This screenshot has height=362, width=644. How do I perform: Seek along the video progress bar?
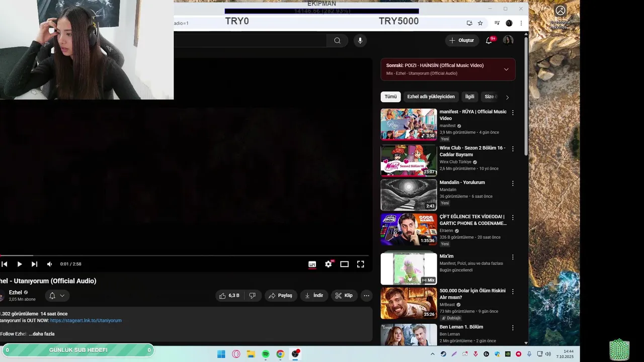pyautogui.click(x=184, y=255)
